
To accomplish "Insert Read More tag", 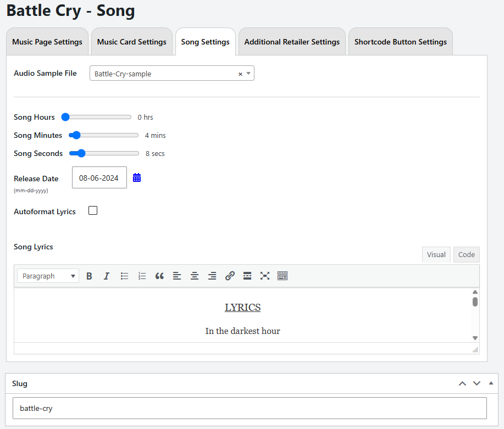I will click(x=247, y=276).
